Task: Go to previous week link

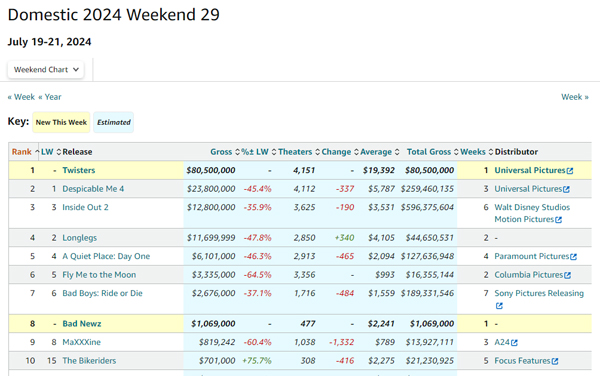Action: pyautogui.click(x=21, y=97)
